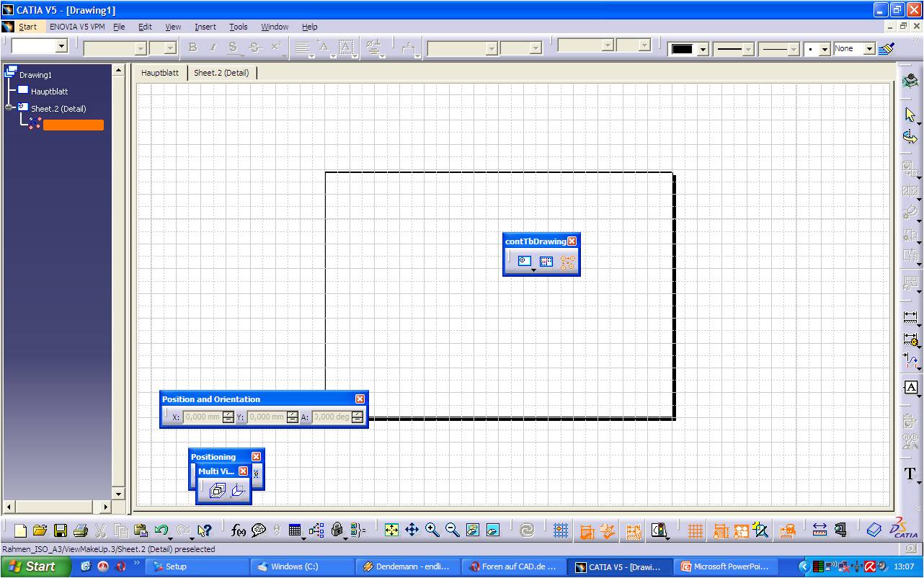
Task: Toggle Underline text formatting
Action: click(x=233, y=48)
